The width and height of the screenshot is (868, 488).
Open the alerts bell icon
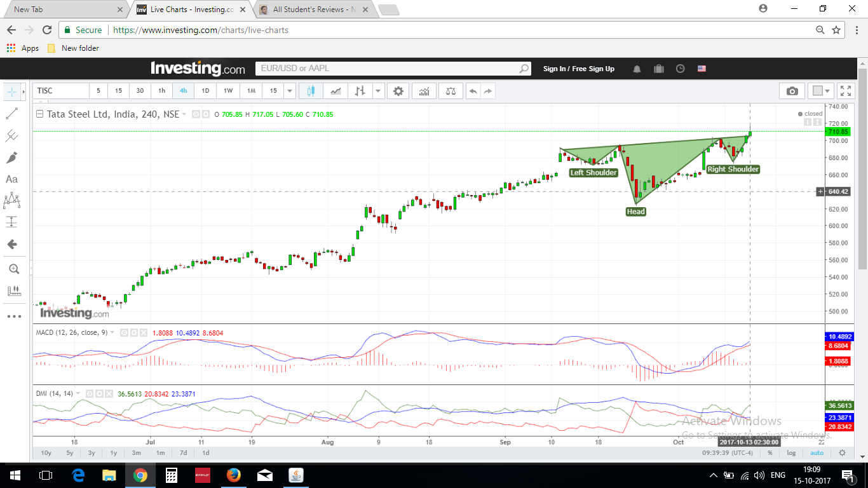pyautogui.click(x=637, y=69)
